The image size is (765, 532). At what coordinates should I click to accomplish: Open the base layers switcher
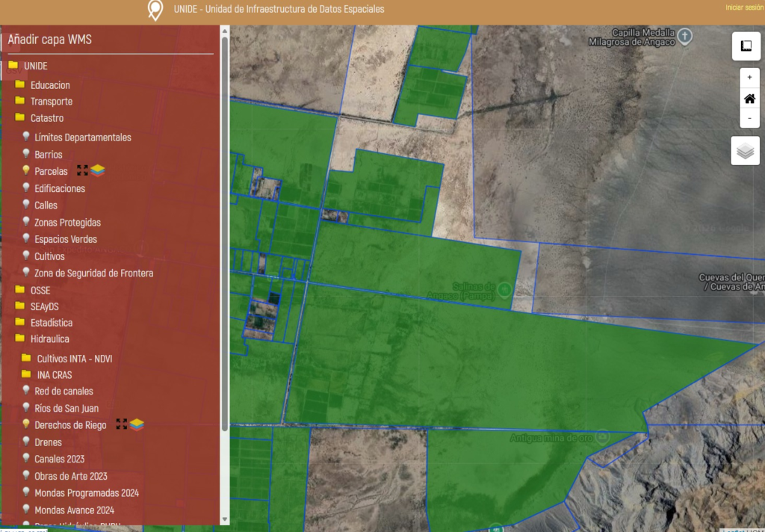tap(745, 151)
